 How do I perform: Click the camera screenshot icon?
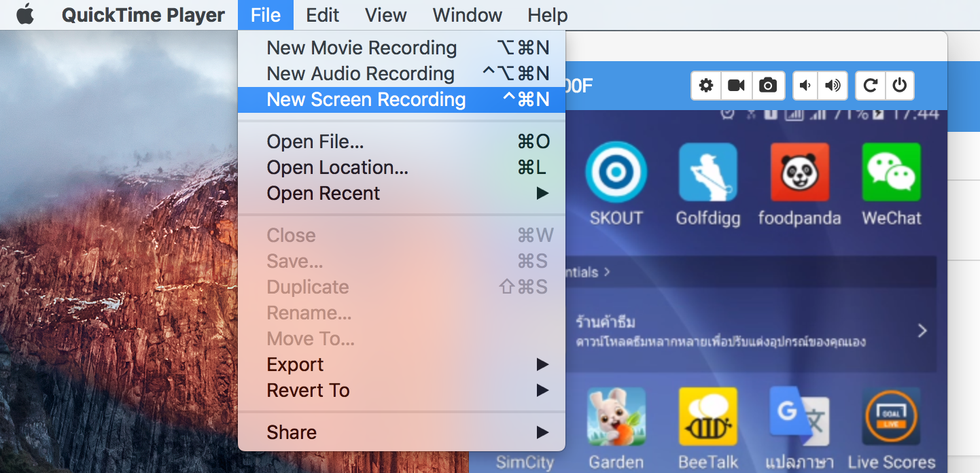pyautogui.click(x=769, y=86)
